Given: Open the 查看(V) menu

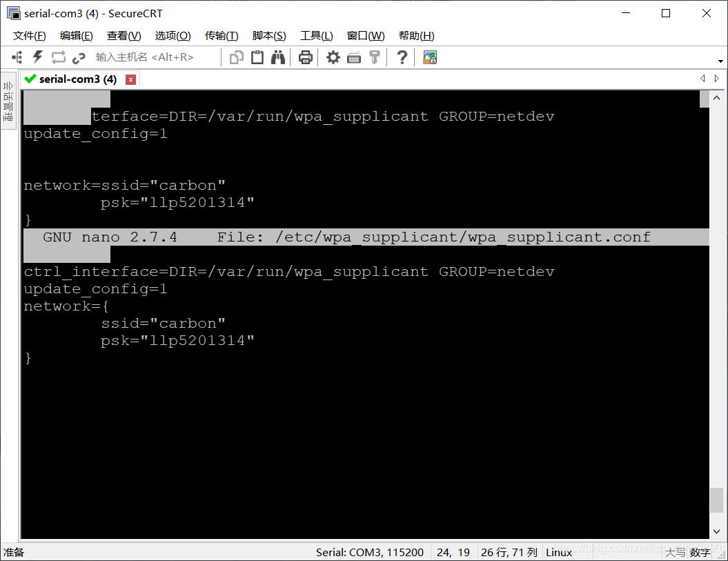Looking at the screenshot, I should point(124,36).
